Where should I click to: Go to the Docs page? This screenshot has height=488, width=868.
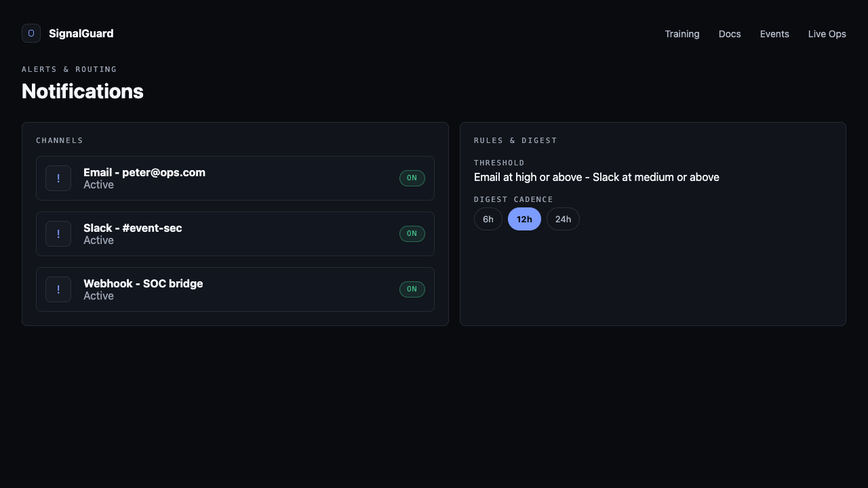[730, 34]
